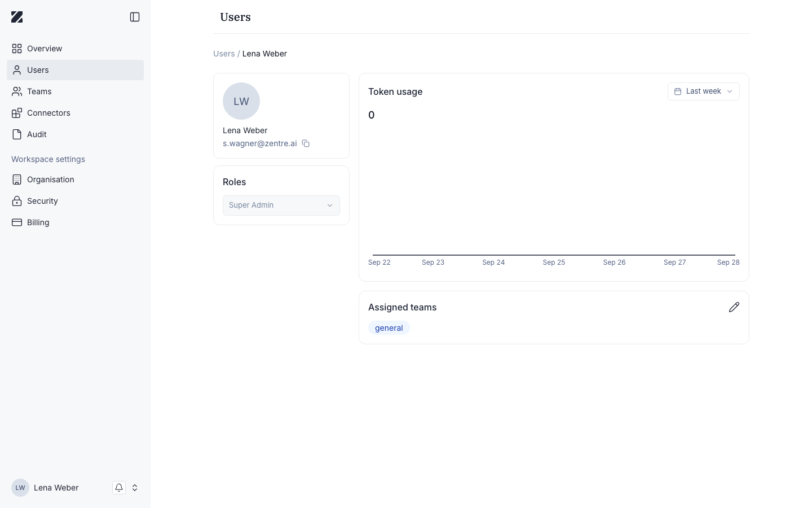Click the Sep 28 axis label

coord(729,262)
